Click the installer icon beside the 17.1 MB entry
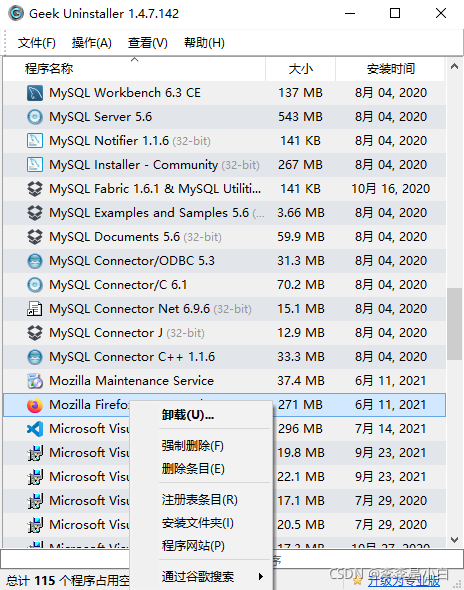 coord(35,501)
